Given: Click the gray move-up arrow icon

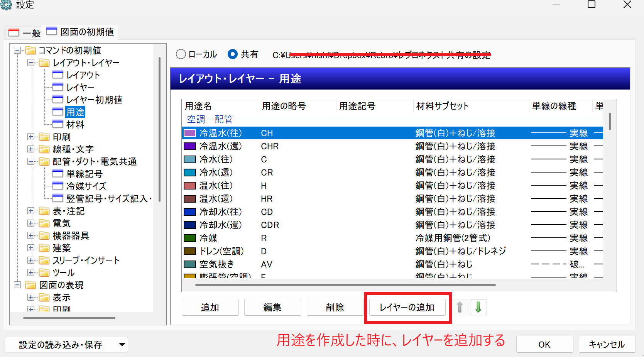Looking at the screenshot, I should (x=460, y=307).
